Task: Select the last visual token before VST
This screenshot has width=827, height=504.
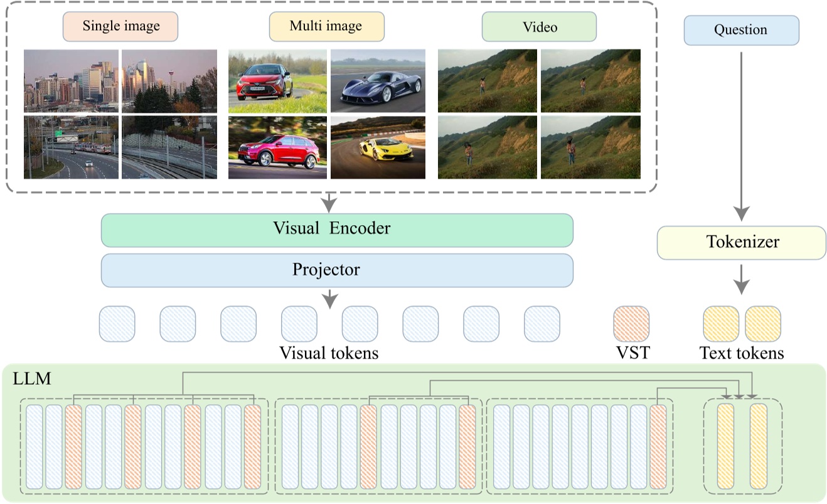Action: pos(543,323)
